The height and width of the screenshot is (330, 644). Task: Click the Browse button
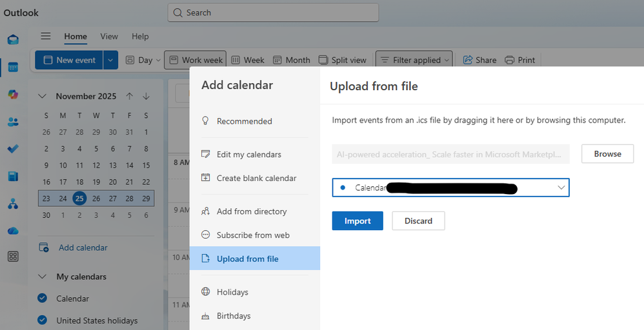[x=607, y=154]
